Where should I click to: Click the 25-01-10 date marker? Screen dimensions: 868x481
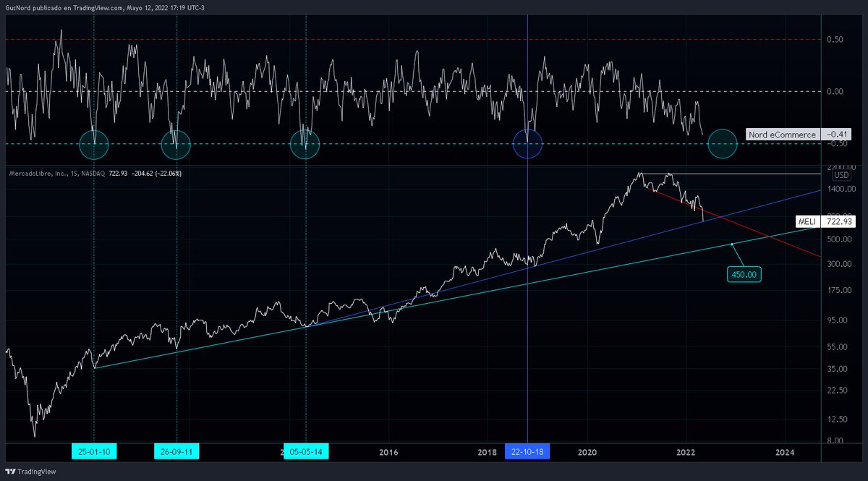click(95, 452)
